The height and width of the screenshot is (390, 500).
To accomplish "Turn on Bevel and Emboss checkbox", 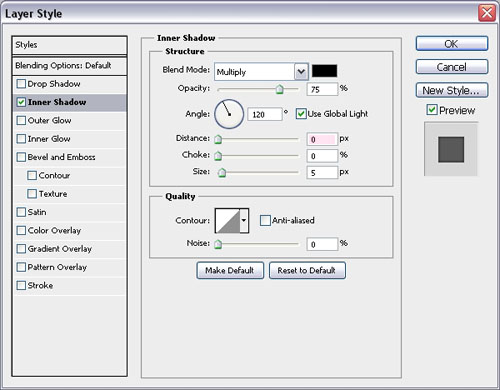I will click(x=21, y=157).
